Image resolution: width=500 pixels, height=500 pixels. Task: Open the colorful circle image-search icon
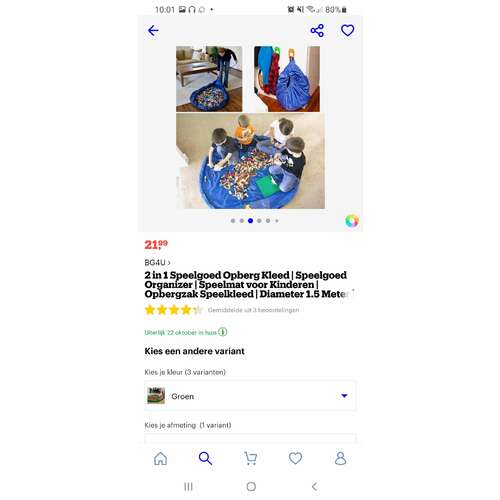(352, 221)
